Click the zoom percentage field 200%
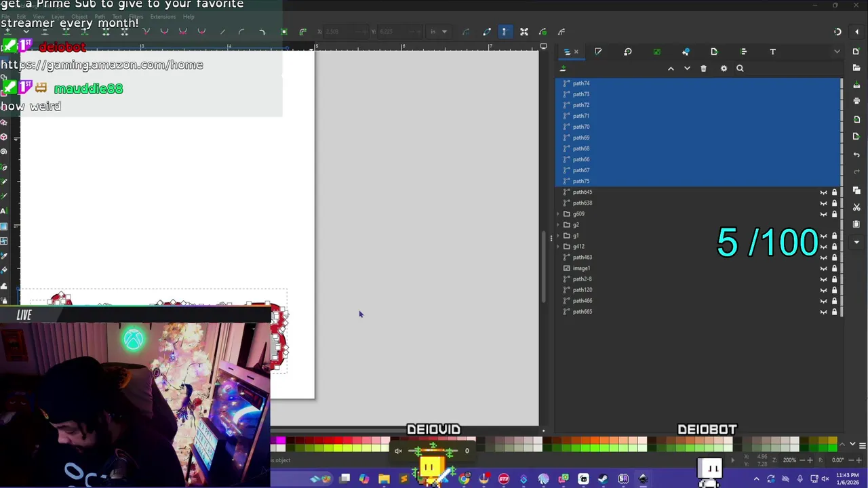This screenshot has height=488, width=868. (x=789, y=460)
